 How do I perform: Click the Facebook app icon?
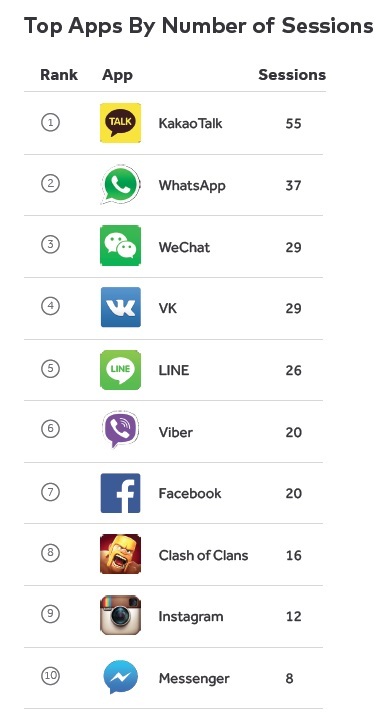[120, 493]
